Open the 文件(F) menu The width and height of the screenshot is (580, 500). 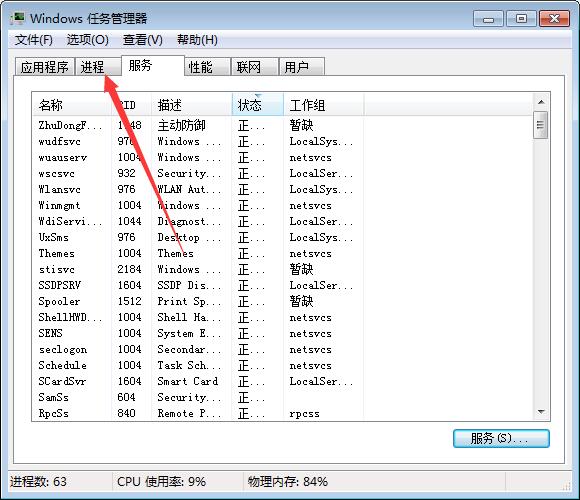(x=33, y=40)
